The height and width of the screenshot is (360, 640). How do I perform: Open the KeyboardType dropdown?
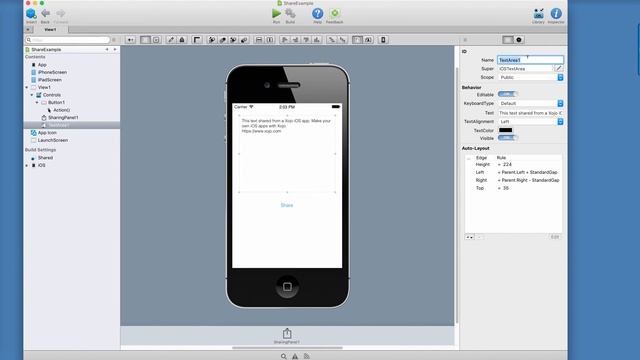[x=531, y=103]
